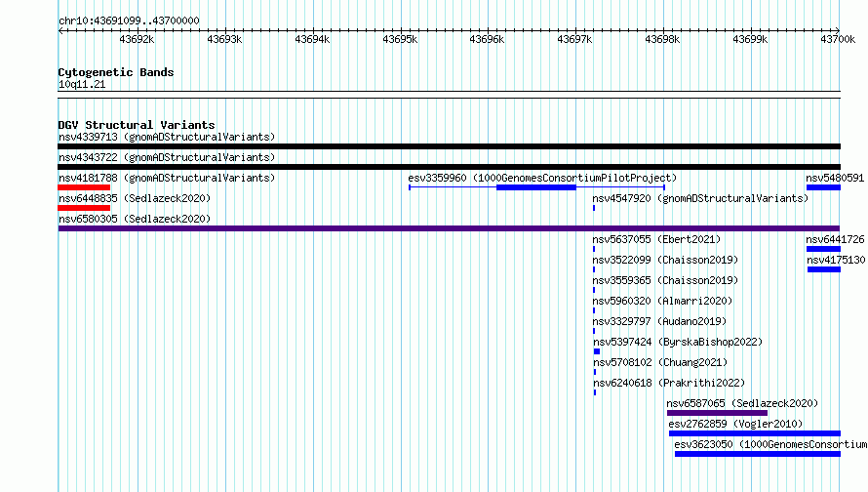This screenshot has height=492, width=868.
Task: Click the black bar under nsv4339713
Action: point(449,146)
